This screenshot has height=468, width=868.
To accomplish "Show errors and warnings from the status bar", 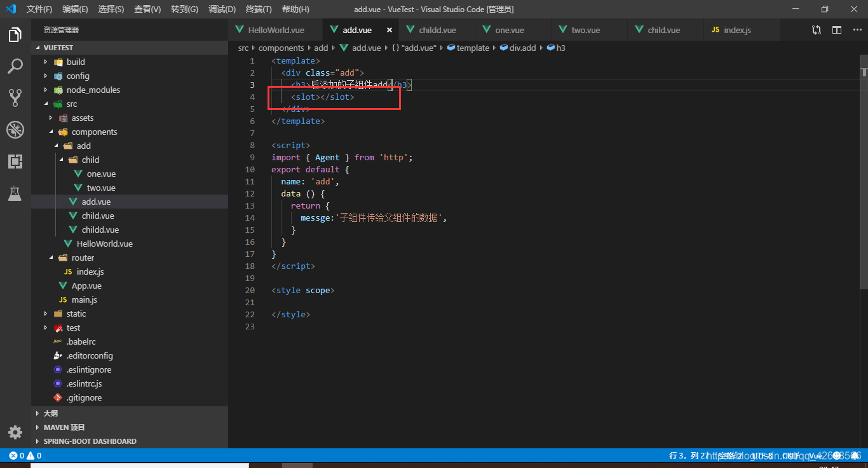I will pyautogui.click(x=25, y=455).
